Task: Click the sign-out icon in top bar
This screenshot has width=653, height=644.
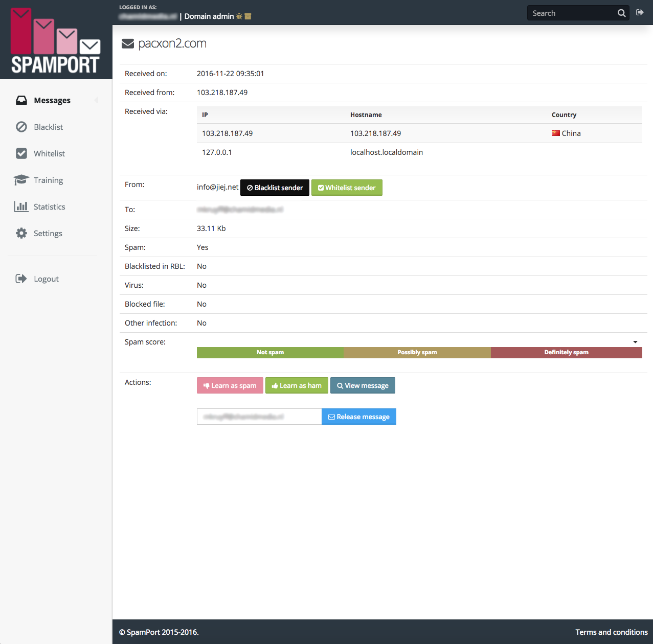Action: [640, 13]
